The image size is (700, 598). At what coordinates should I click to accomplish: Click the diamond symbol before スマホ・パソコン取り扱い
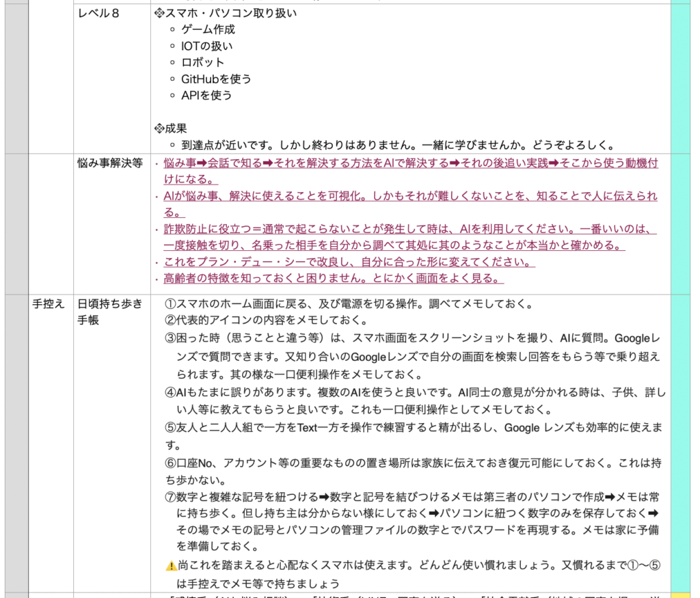click(160, 13)
